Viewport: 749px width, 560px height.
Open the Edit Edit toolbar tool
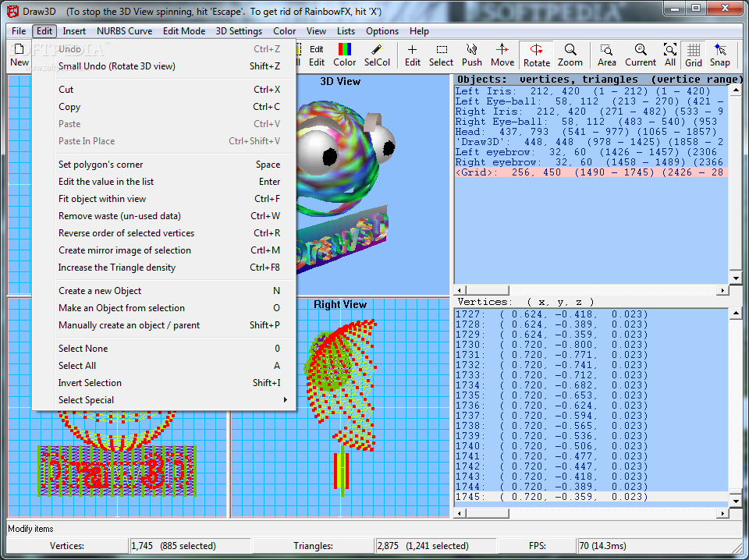[316, 55]
